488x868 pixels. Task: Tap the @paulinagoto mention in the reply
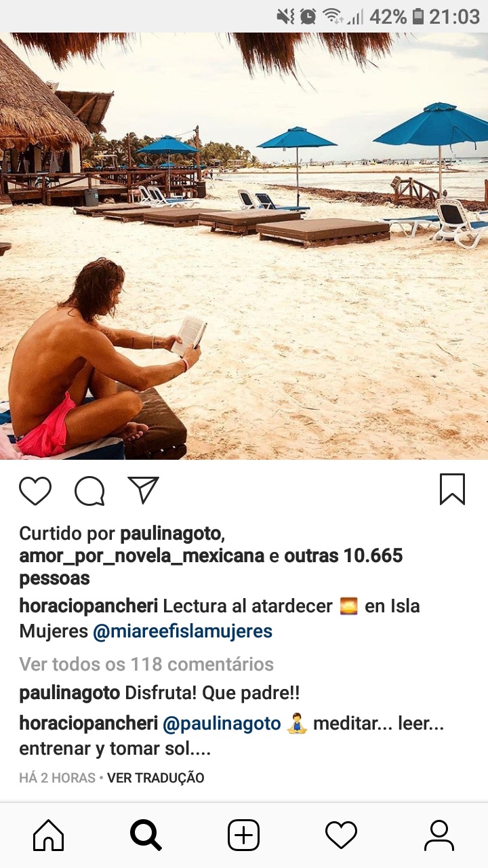tap(222, 724)
